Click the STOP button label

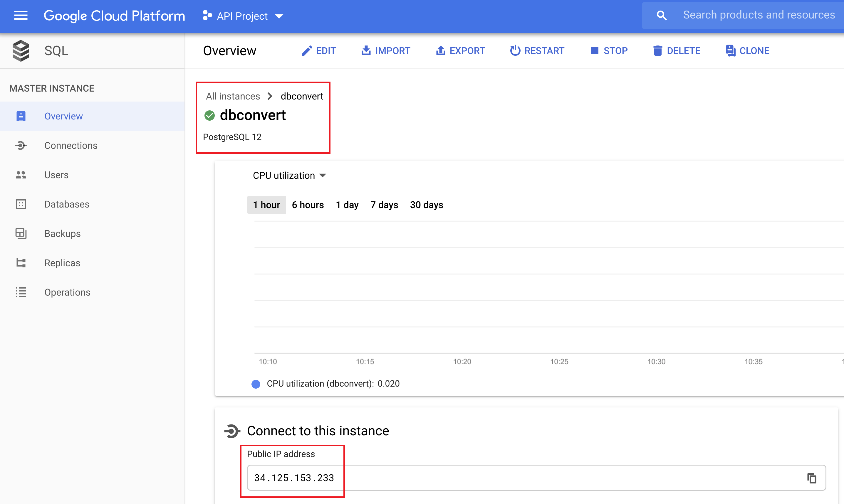click(615, 51)
